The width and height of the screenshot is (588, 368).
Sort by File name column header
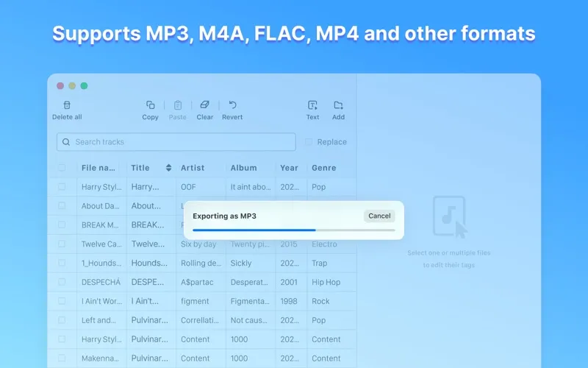coord(98,168)
